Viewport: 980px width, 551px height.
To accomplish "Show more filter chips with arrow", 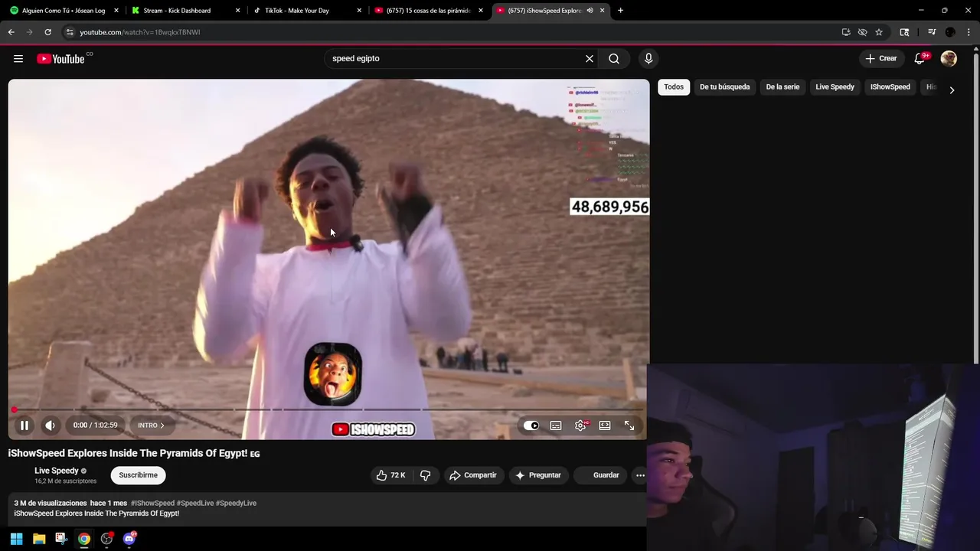I will [952, 90].
